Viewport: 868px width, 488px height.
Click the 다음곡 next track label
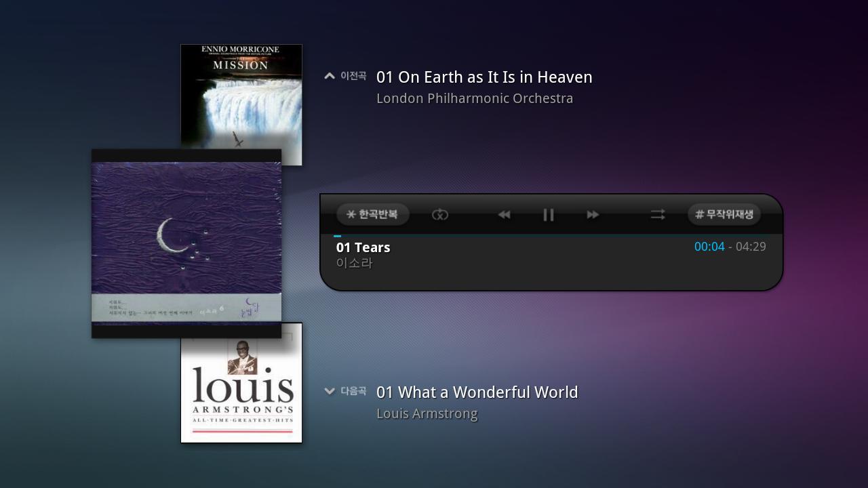tap(353, 391)
